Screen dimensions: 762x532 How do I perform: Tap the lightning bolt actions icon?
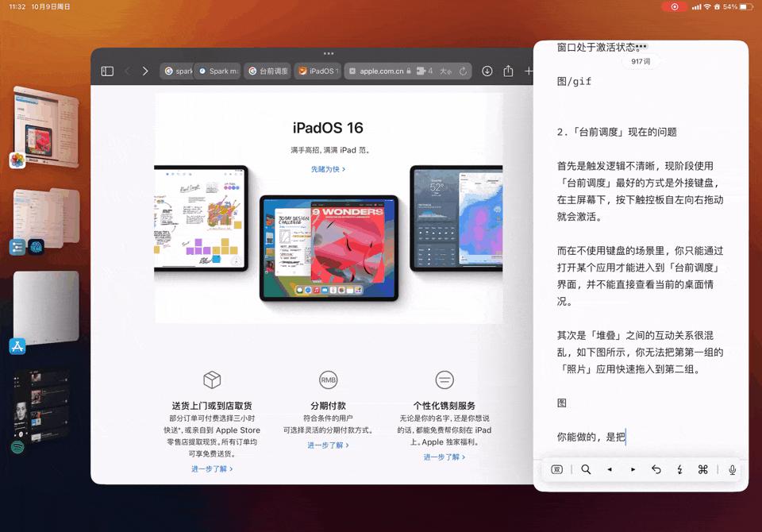pos(679,470)
